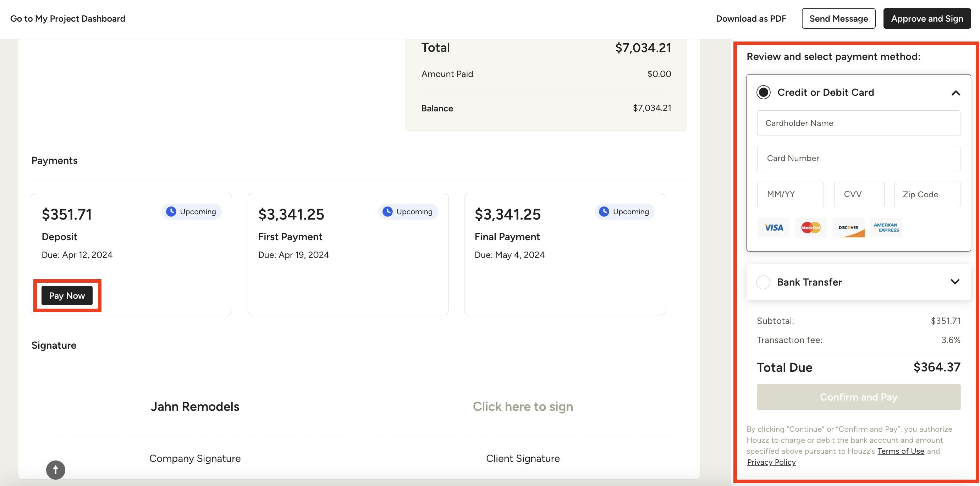980x486 pixels.
Task: Open Go to My Project Dashboard
Action: click(68, 18)
